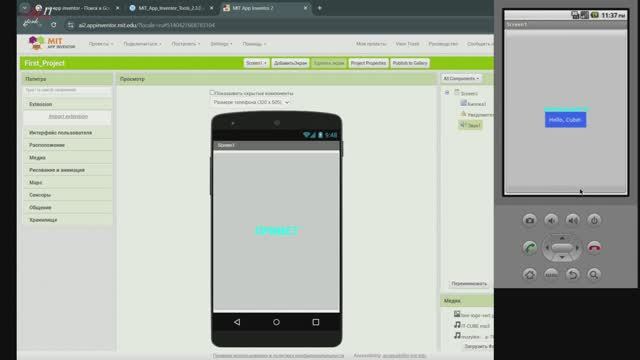Screen dimensions: 640x360
Task: Click back triangle on designer phone preview
Action: tap(237, 322)
